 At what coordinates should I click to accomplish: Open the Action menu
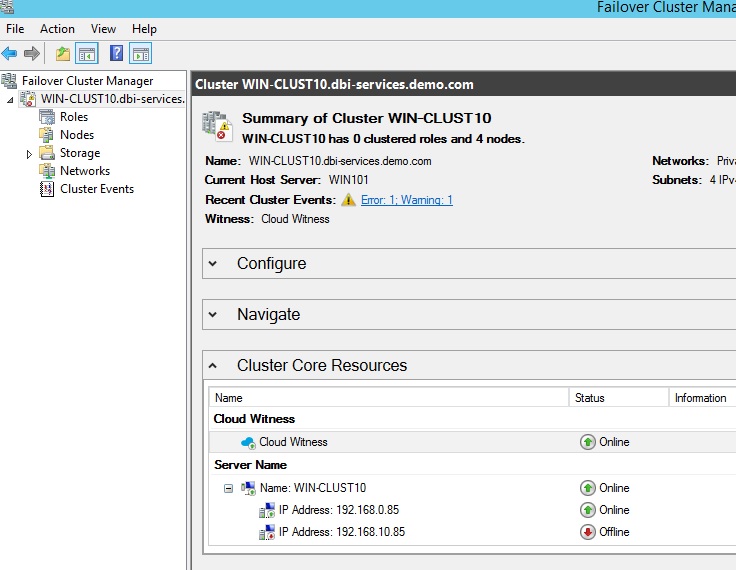pos(57,29)
